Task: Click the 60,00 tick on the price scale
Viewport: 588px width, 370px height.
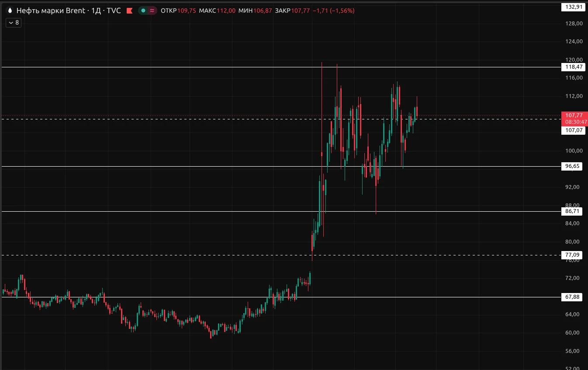Action: click(572, 332)
